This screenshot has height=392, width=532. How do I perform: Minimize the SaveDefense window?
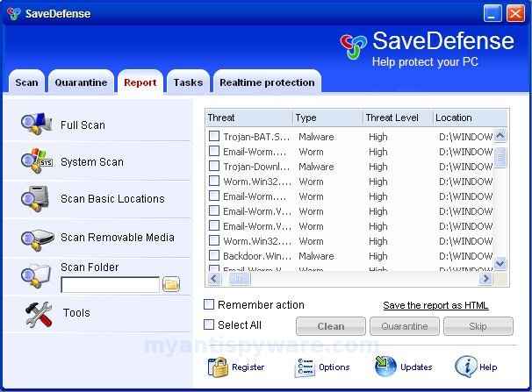(492, 13)
